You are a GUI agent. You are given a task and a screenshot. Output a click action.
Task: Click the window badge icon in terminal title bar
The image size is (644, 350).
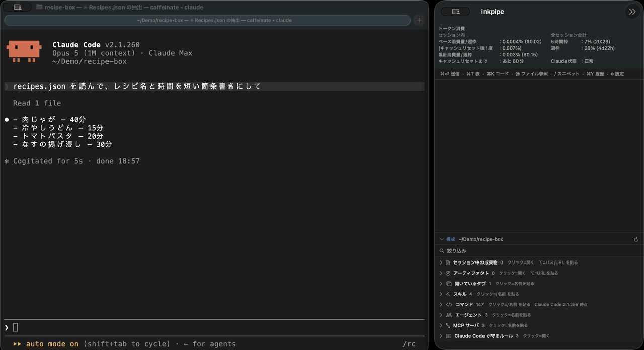coord(17,7)
